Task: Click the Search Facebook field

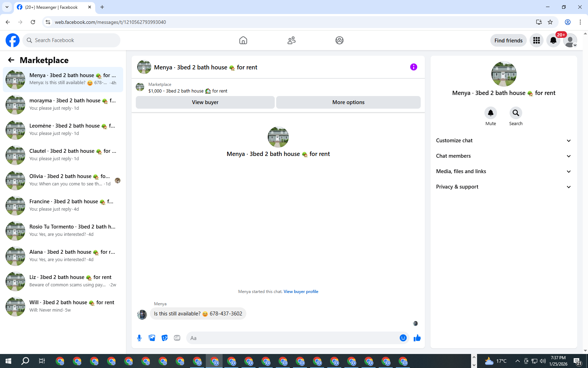Action: 71,40
